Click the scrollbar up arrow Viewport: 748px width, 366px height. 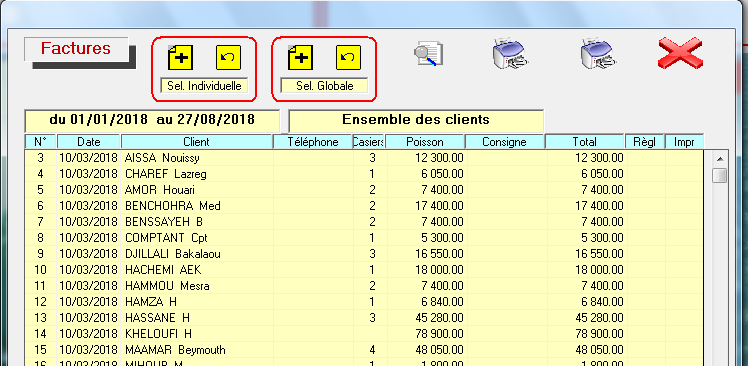tap(719, 158)
